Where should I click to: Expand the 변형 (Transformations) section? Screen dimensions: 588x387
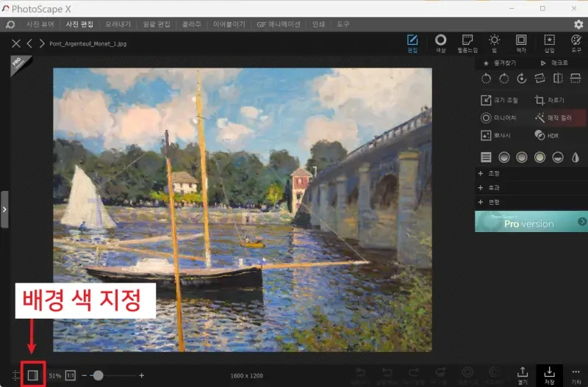[531, 202]
